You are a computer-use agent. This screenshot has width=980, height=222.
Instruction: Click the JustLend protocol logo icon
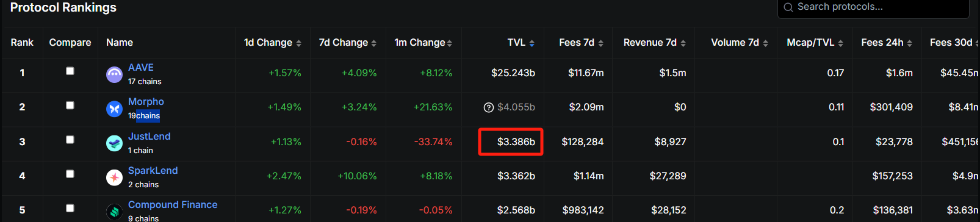[114, 143]
